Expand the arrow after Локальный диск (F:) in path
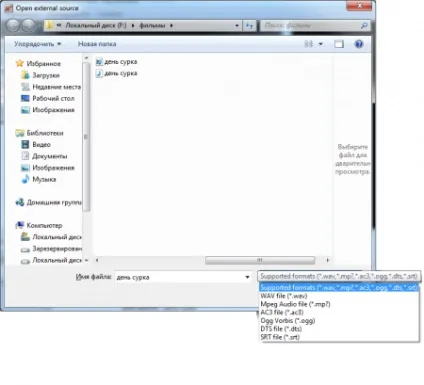Screen dimensions: 424x385 [x=133, y=25]
